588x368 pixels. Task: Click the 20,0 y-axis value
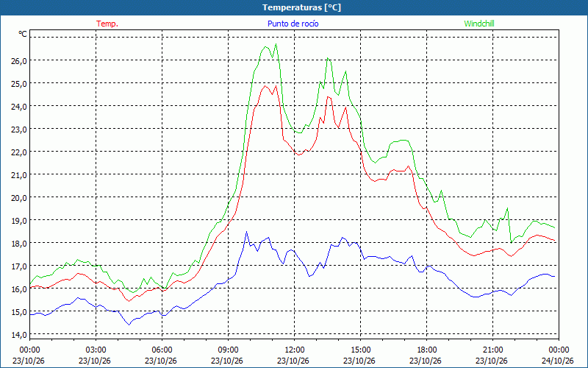(x=19, y=197)
